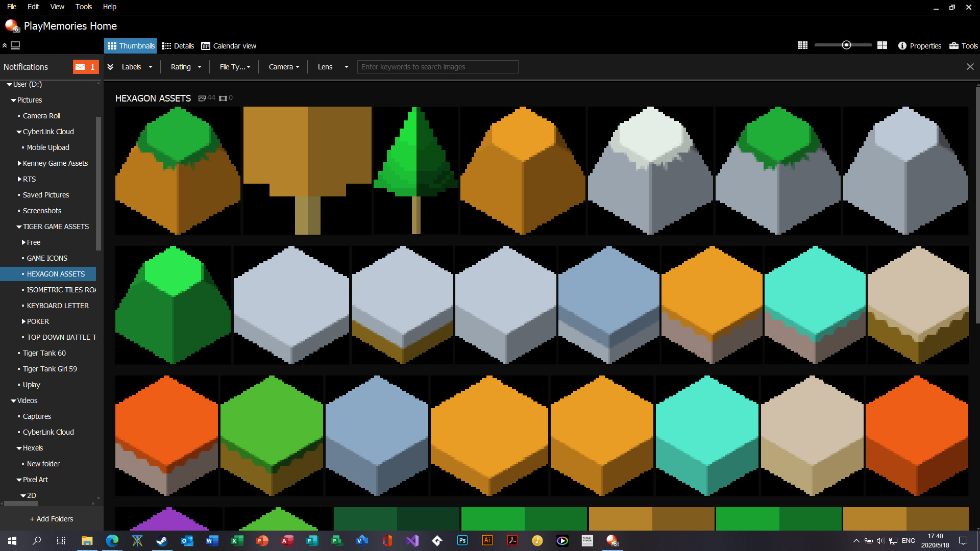Click the keyword search field

click(437, 67)
